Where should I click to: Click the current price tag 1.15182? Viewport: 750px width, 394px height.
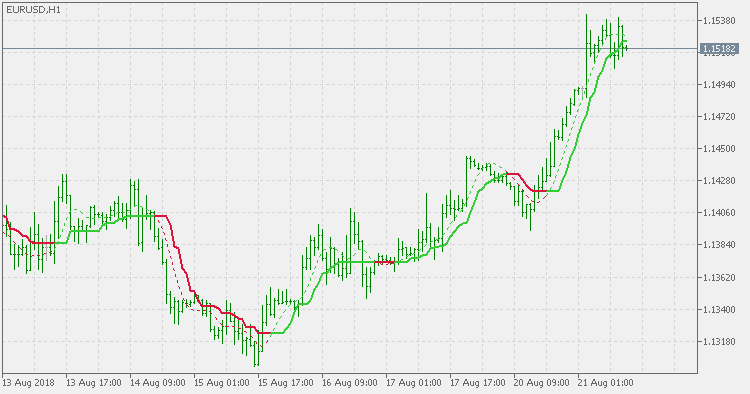[x=720, y=48]
